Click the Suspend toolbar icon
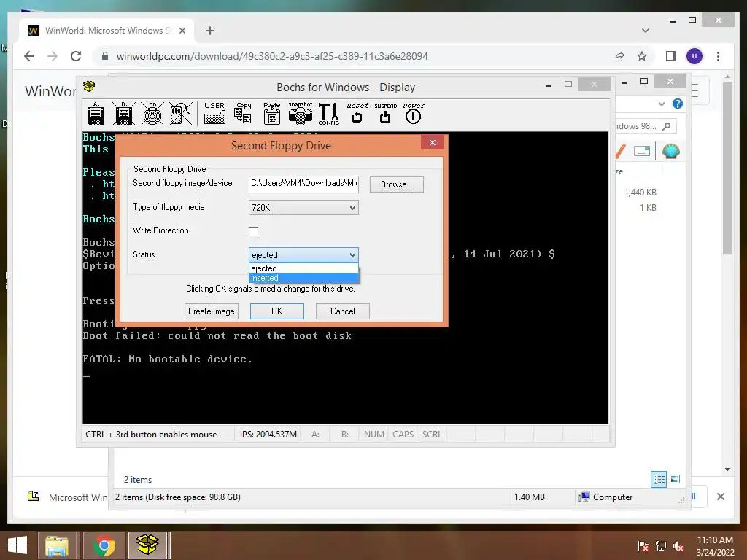This screenshot has height=560, width=747. (x=385, y=113)
